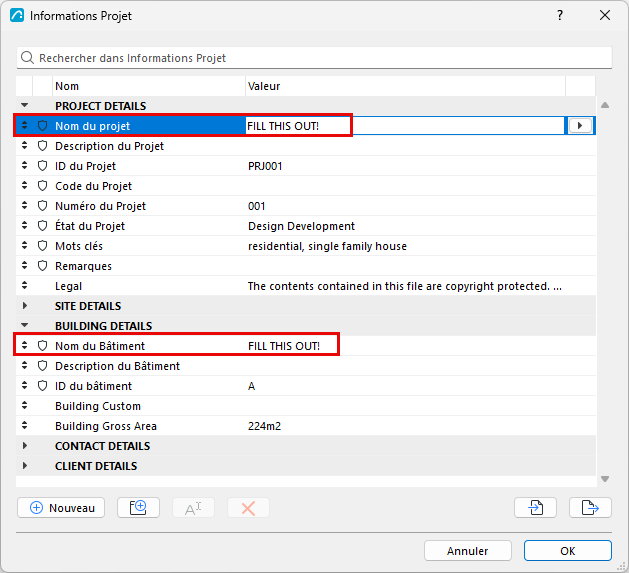Open the arrow popup for Nom du projet

coord(579,126)
